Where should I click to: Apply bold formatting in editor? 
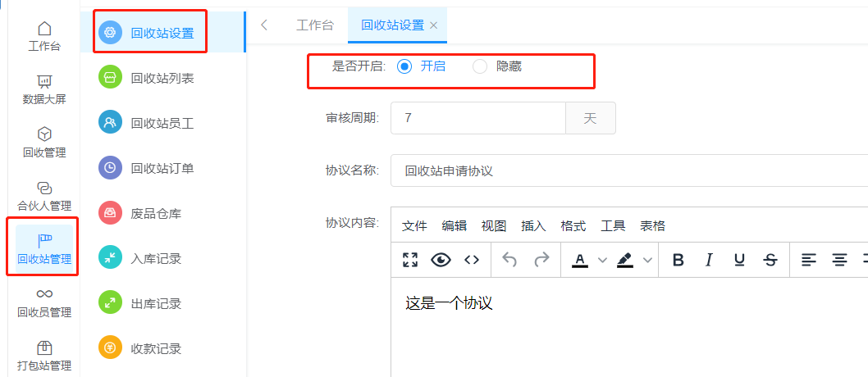point(678,260)
